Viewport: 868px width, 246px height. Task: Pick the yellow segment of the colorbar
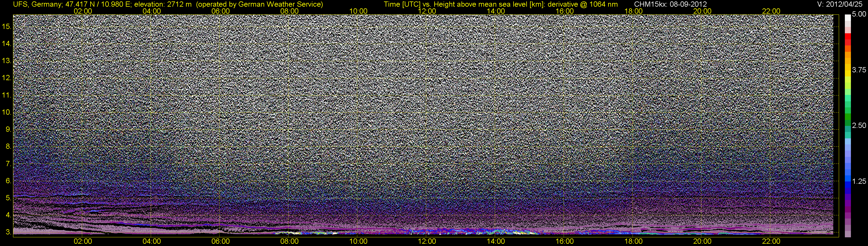point(847,74)
